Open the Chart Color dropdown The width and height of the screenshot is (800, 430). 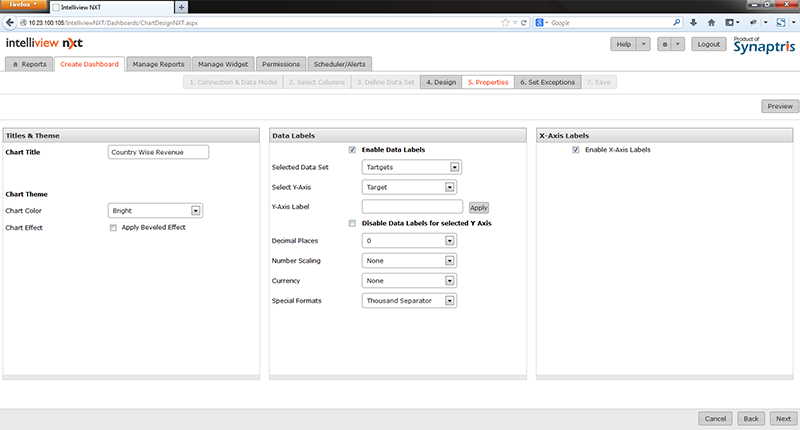click(x=155, y=211)
